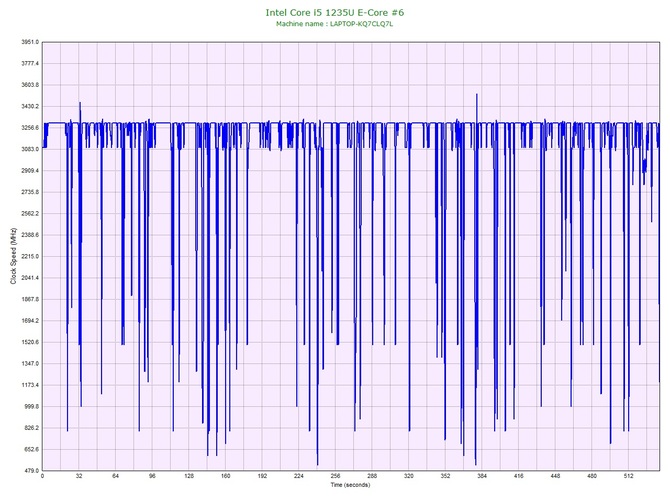Click the 479.0 y-axis value
This screenshot has height=502, width=670.
[31, 471]
